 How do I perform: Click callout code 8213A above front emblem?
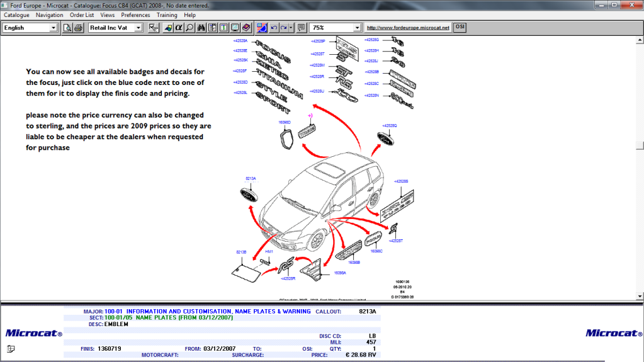(x=251, y=179)
